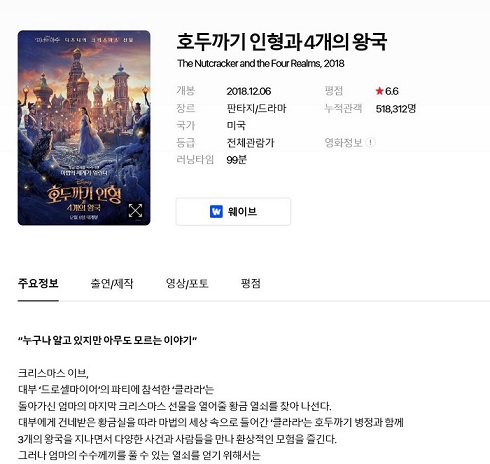Click the synopsis headline about 누구나 알고 있지만

(107, 340)
